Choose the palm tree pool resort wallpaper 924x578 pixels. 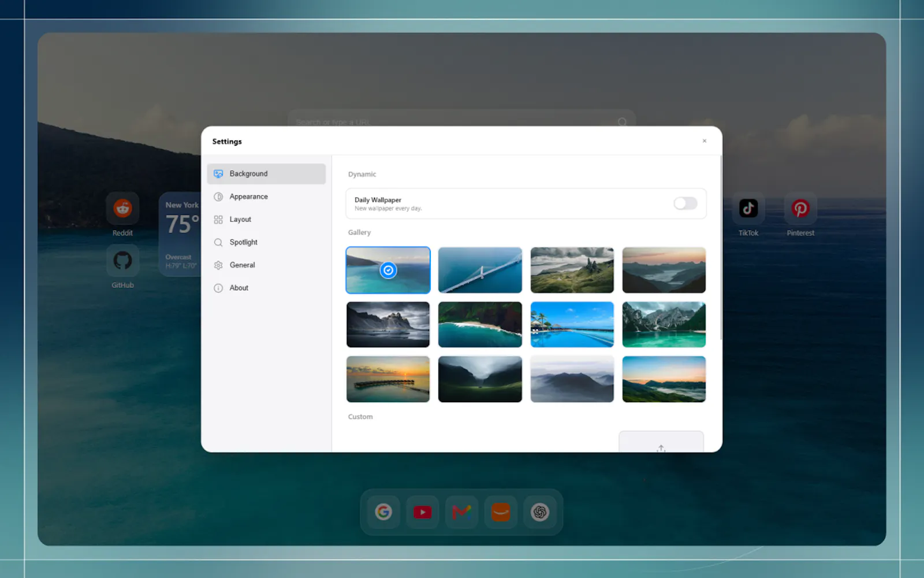point(572,324)
